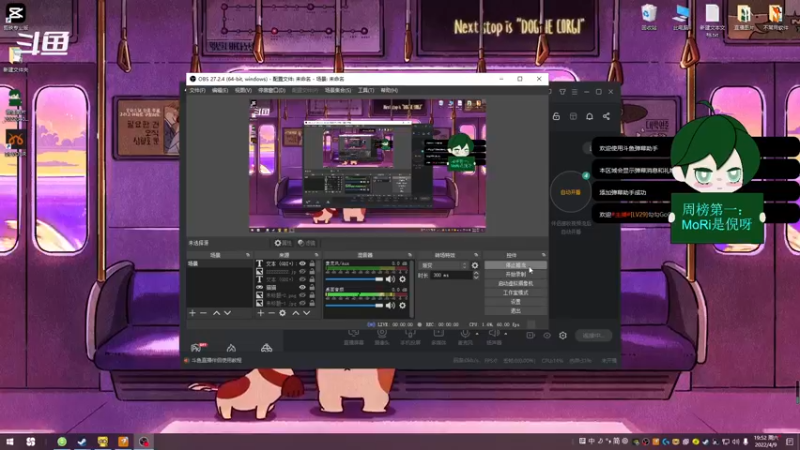Open the 工具(T) menu in OBS
800x450 pixels.
[366, 90]
